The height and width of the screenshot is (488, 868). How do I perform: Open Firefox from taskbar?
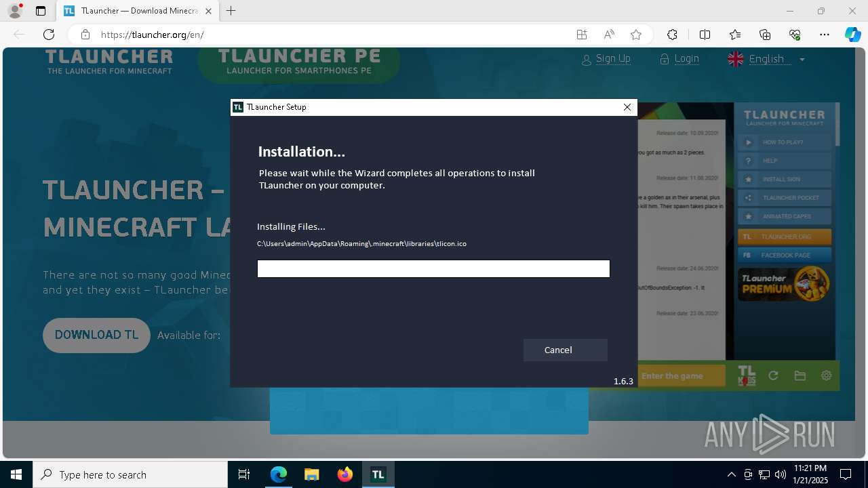click(345, 474)
